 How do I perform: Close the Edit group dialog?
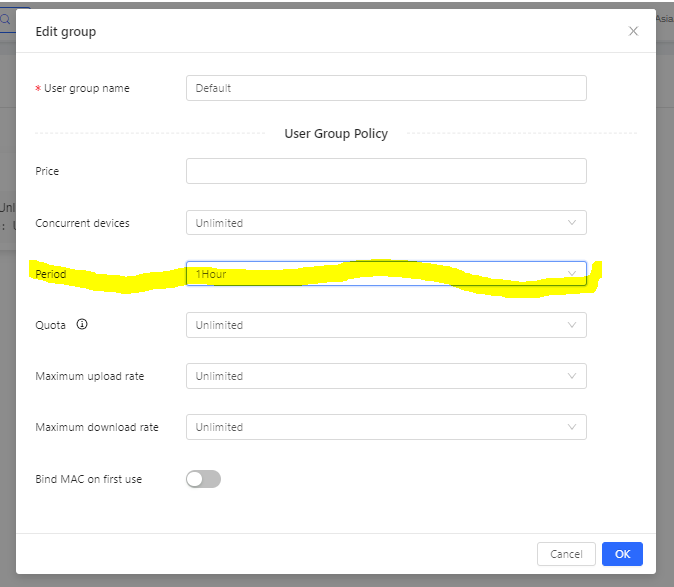(633, 31)
